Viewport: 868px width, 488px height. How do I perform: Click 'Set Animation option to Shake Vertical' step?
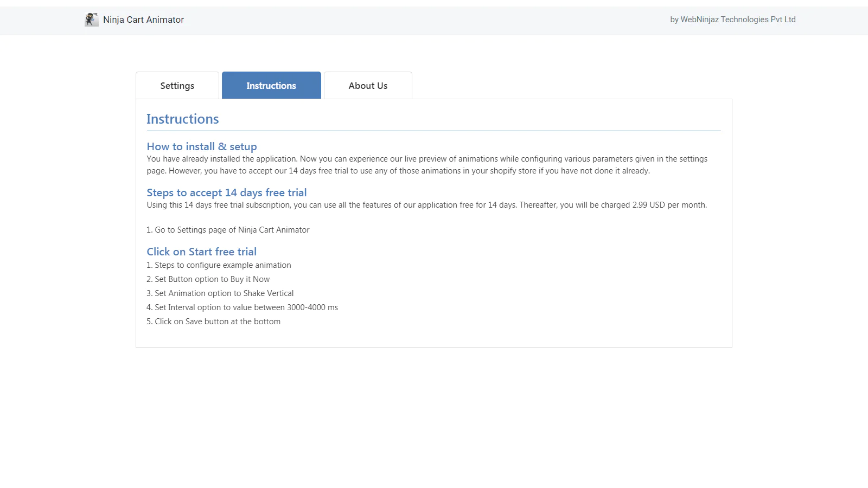pos(220,293)
